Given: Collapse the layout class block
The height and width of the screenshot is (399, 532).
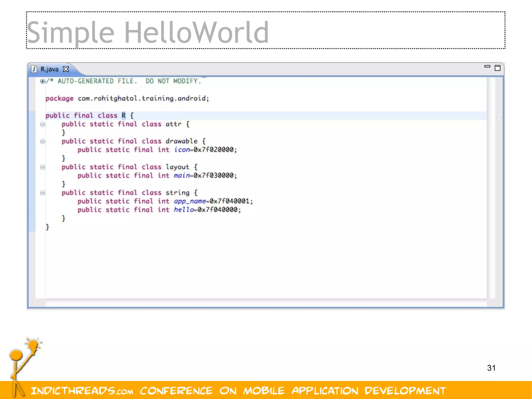Looking at the screenshot, I should (x=43, y=167).
